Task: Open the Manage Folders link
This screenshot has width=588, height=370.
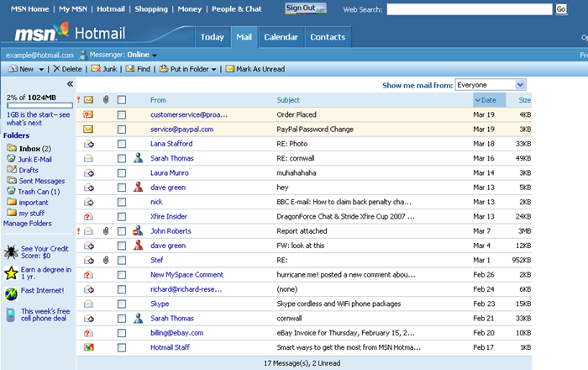Action: pyautogui.click(x=28, y=224)
